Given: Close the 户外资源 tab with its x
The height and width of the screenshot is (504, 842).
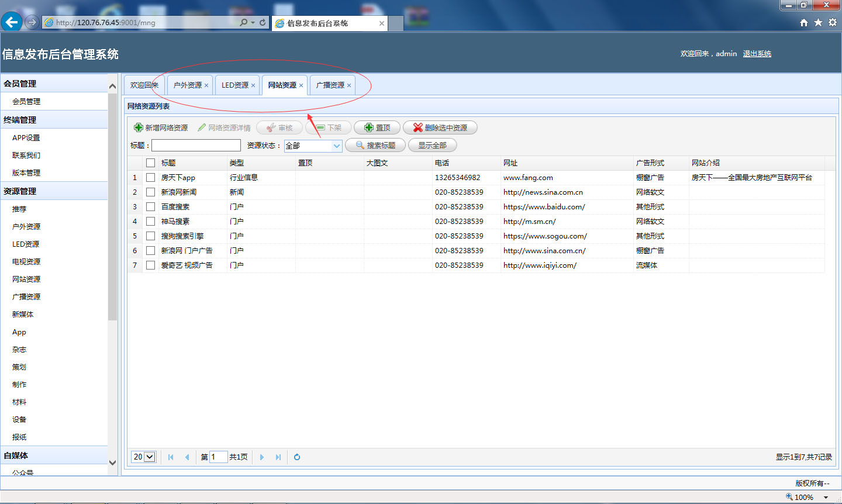Looking at the screenshot, I should 206,85.
